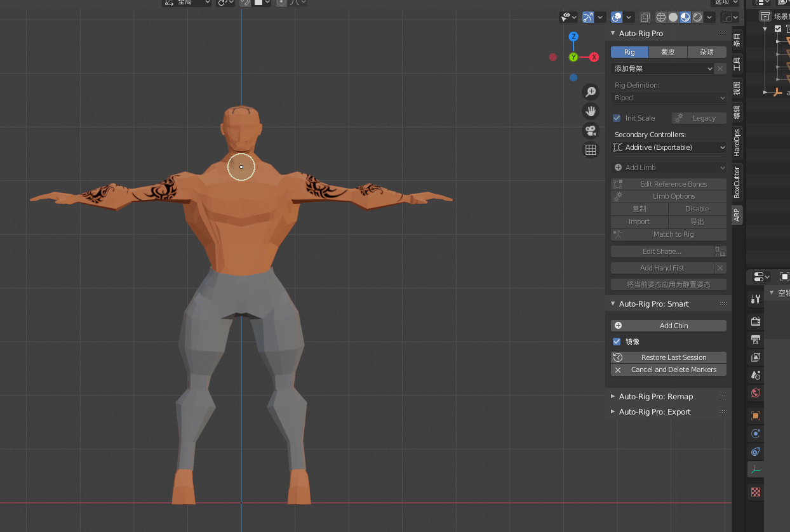The width and height of the screenshot is (790, 532).
Task: Open the Object Constraints properties tab
Action: click(755, 451)
